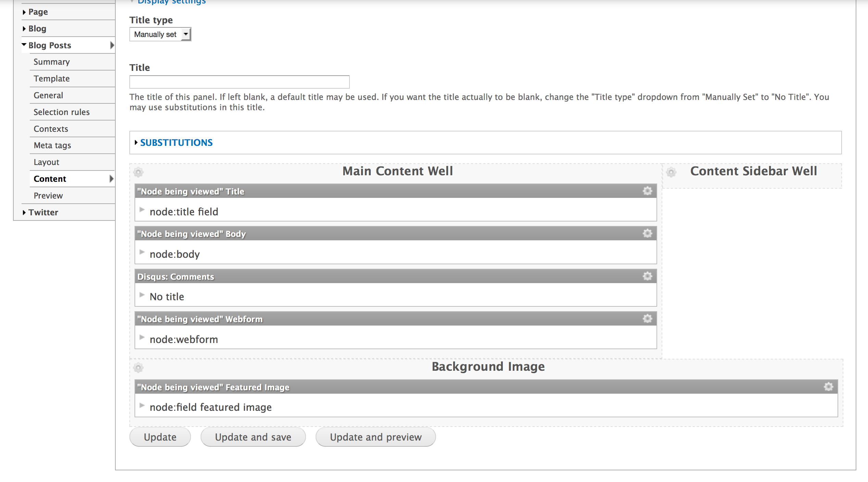Click the settings gear on Featured Image block
Viewport: 868px width, 482px height.
tap(829, 387)
